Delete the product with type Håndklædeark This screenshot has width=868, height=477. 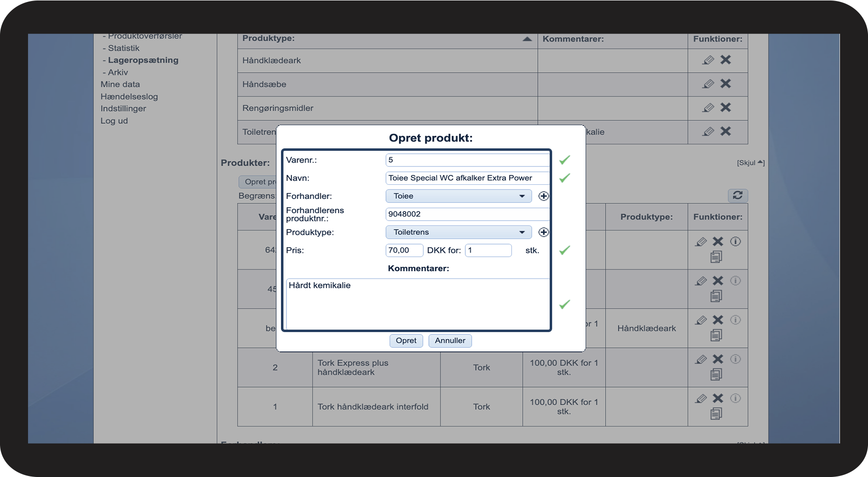coord(718,320)
